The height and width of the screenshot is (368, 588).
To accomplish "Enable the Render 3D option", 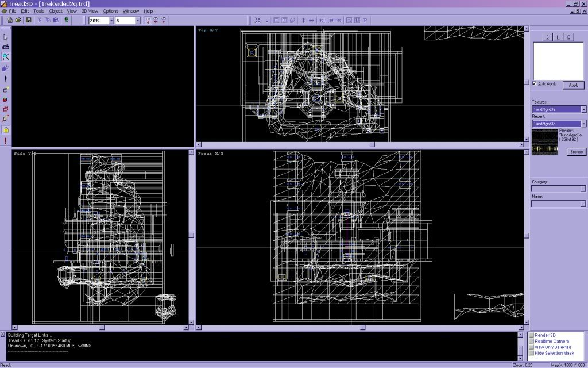I will (x=532, y=335).
